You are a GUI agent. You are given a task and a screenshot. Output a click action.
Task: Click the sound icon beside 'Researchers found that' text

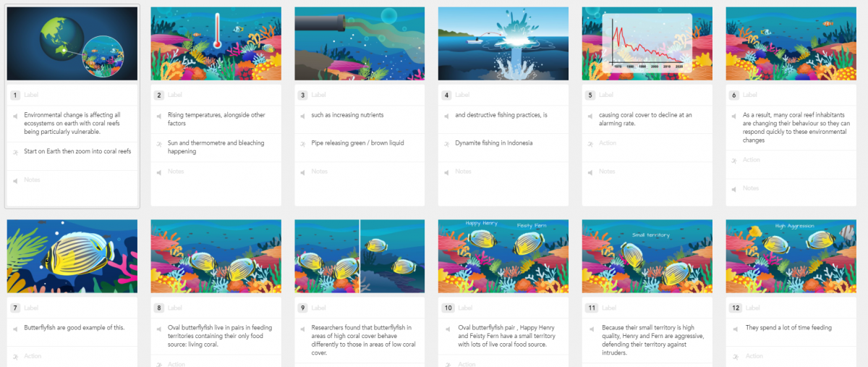pyautogui.click(x=302, y=328)
